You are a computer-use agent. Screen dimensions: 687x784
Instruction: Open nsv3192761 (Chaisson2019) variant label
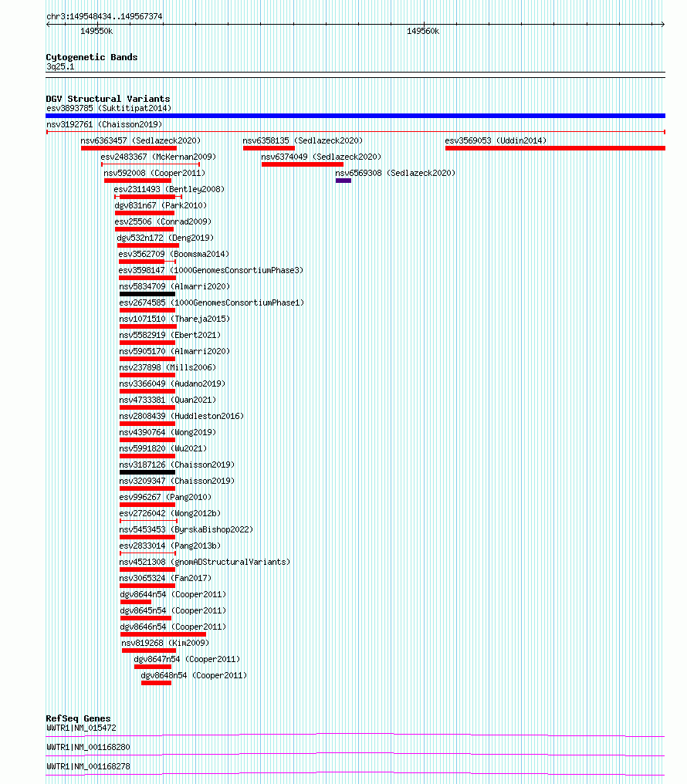click(x=104, y=124)
